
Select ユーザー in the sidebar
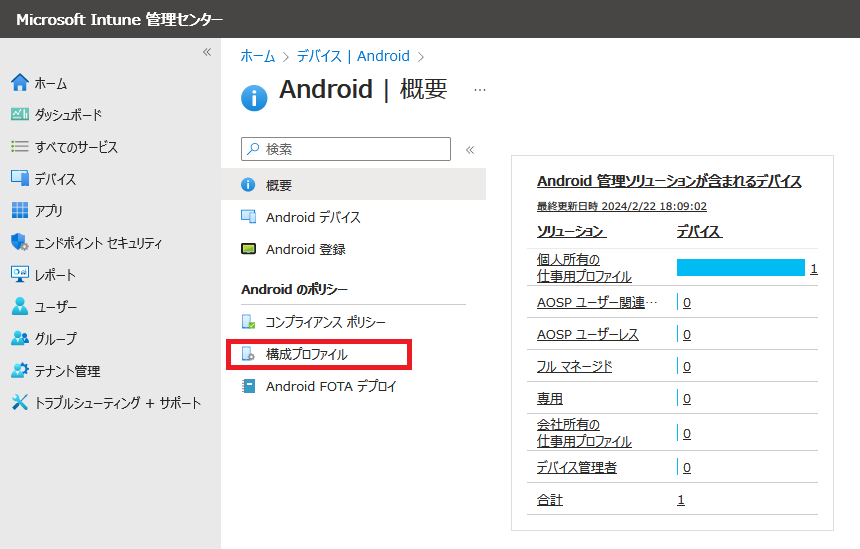pyautogui.click(x=56, y=307)
